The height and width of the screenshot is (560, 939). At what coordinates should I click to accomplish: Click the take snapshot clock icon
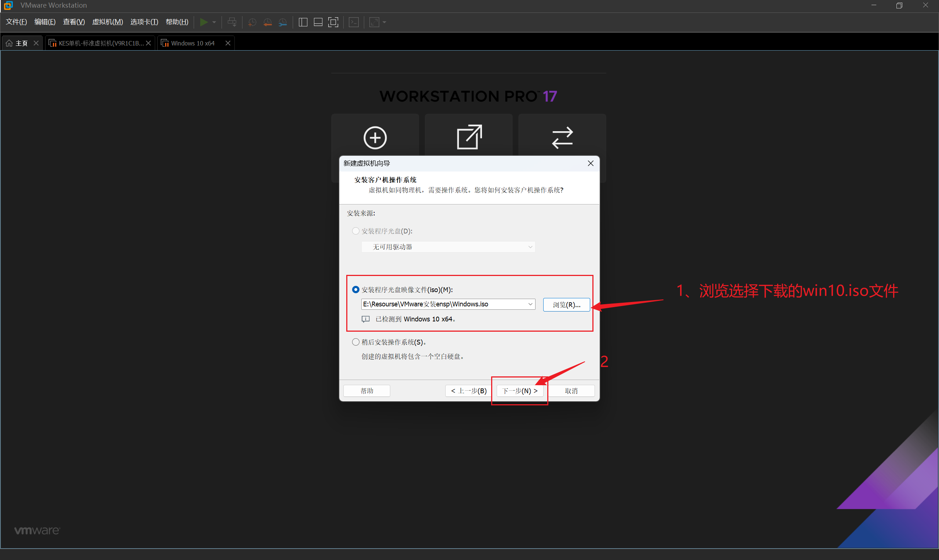[252, 22]
